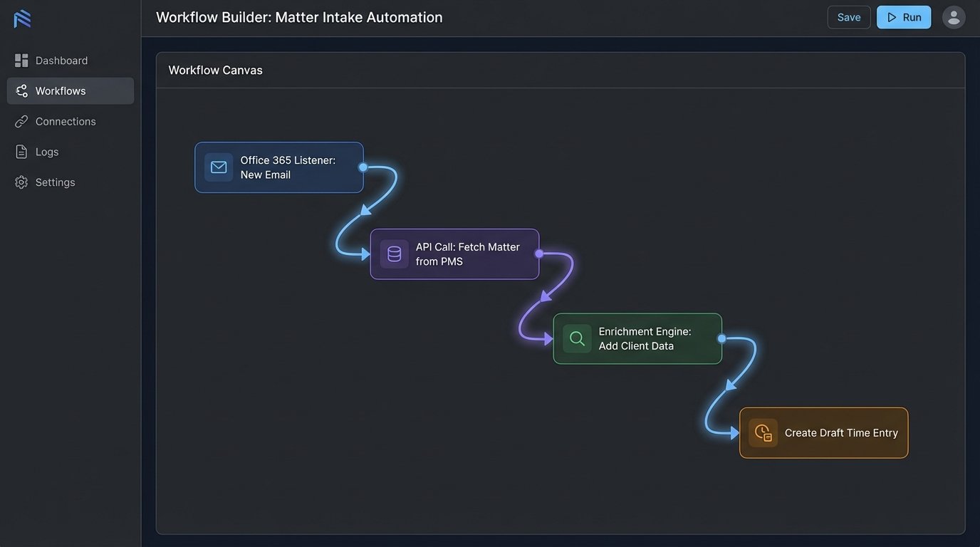Select the Office 365 Listener email icon

[x=218, y=167]
